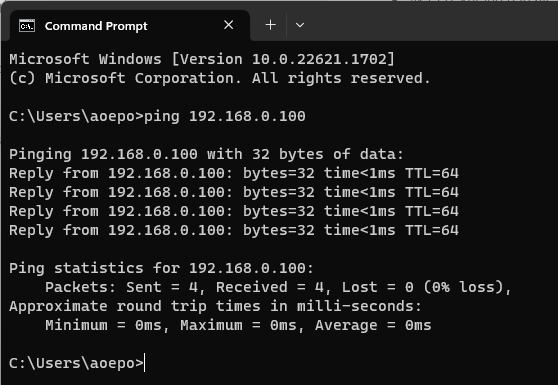Click the Windows version number line
Image resolution: width=558 pixels, height=385 pixels.
coord(202,59)
